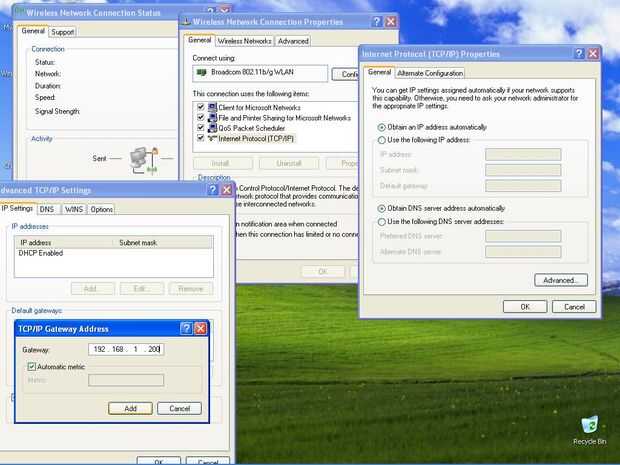The height and width of the screenshot is (465, 620).
Task: Click help button in Advanced TCP/IP Settings
Action: pyautogui.click(x=213, y=190)
